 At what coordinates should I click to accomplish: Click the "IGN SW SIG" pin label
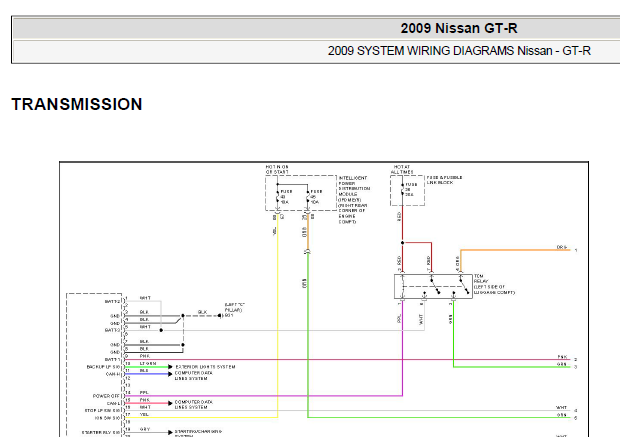pyautogui.click(x=107, y=418)
